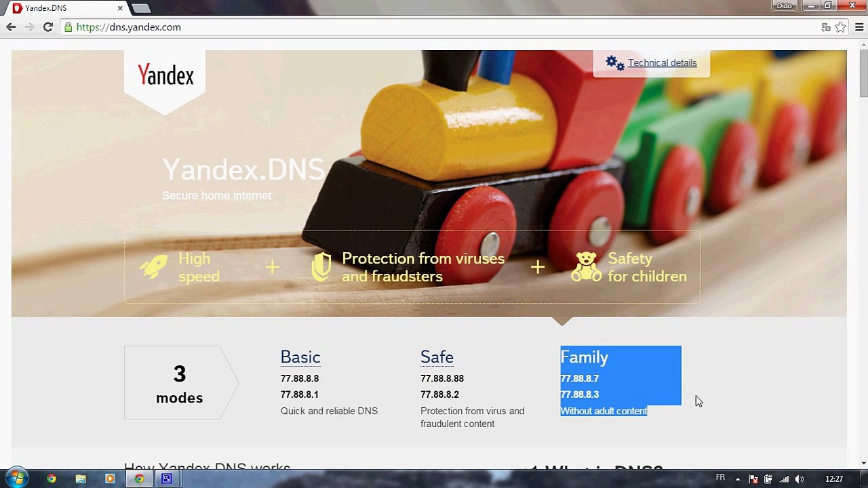
Task: Click the 'Without adult content' text
Action: coord(604,411)
